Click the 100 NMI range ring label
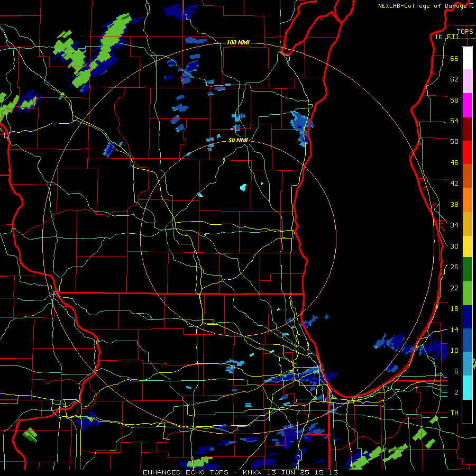This screenshot has width=476, height=476. click(238, 42)
